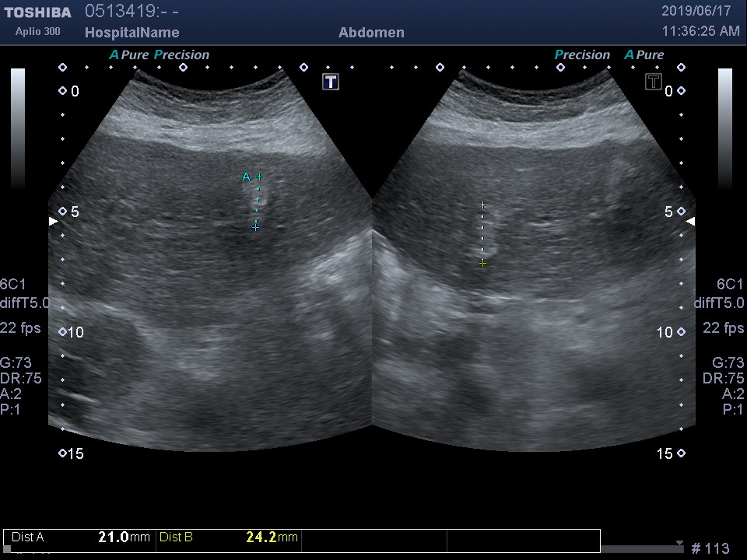The image size is (747, 560).
Task: Click caliper B top white cross marker
Action: point(482,205)
